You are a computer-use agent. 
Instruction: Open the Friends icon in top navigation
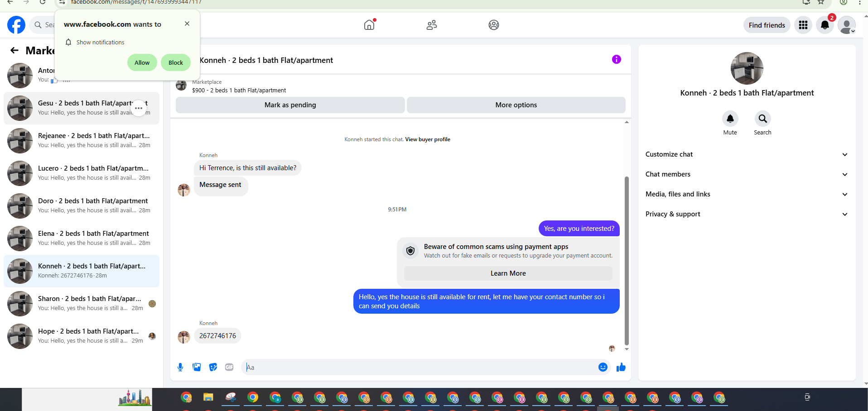point(432,25)
